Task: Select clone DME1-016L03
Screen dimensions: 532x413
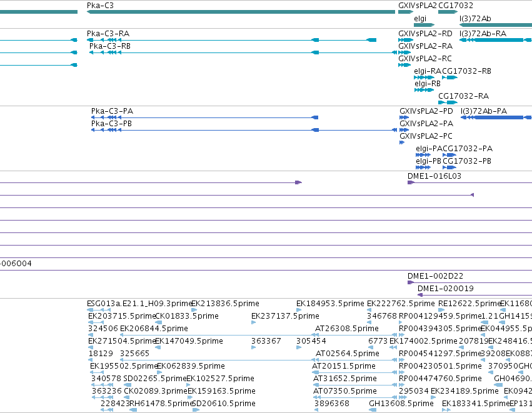Action: (469, 183)
